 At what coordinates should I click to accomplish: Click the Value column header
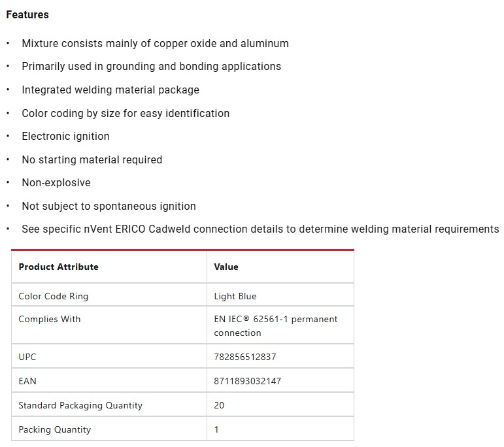click(226, 267)
